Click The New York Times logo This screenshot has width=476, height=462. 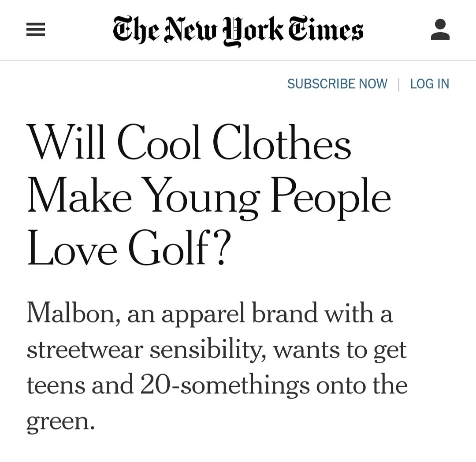238,30
